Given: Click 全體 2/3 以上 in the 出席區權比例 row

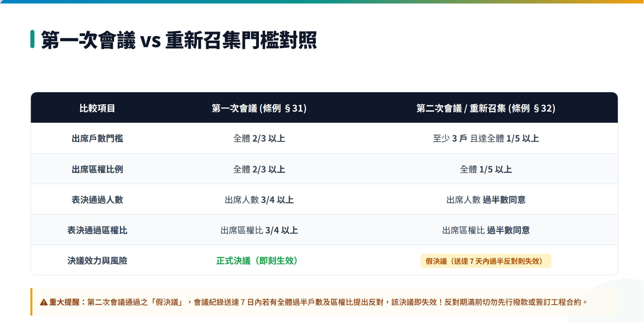Looking at the screenshot, I should click(x=259, y=170).
